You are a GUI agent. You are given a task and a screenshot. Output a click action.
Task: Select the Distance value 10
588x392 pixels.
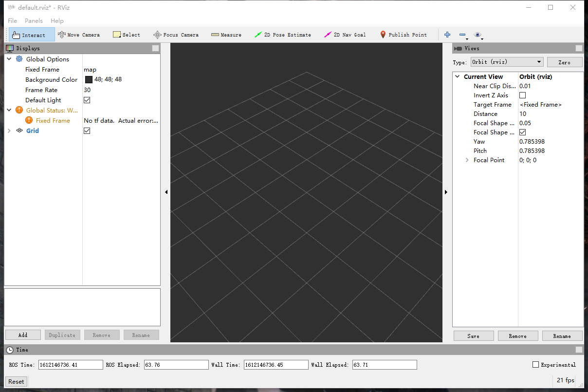523,113
